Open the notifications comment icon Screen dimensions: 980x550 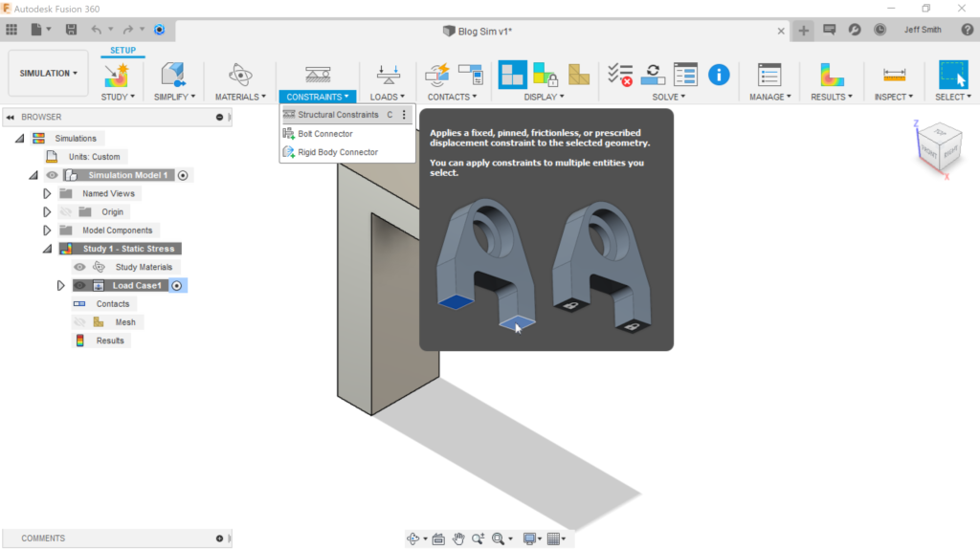coord(830,30)
